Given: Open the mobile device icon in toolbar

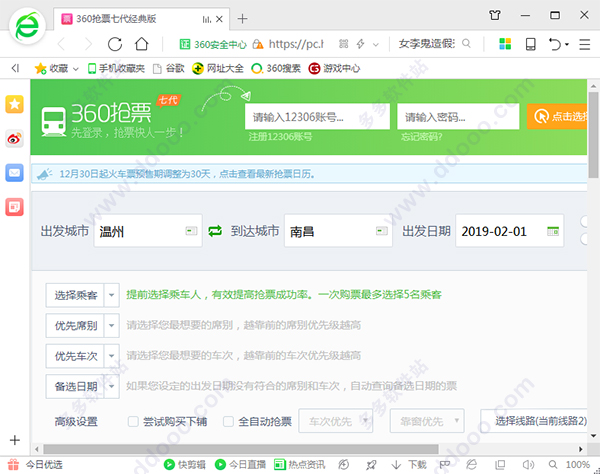Looking at the screenshot, I should (531, 44).
